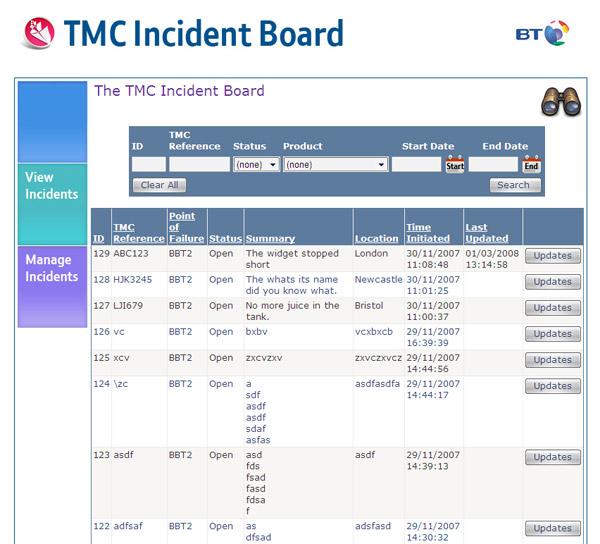Click the TMC Incident Board page heading
The height and width of the screenshot is (544, 600).
coord(204,33)
